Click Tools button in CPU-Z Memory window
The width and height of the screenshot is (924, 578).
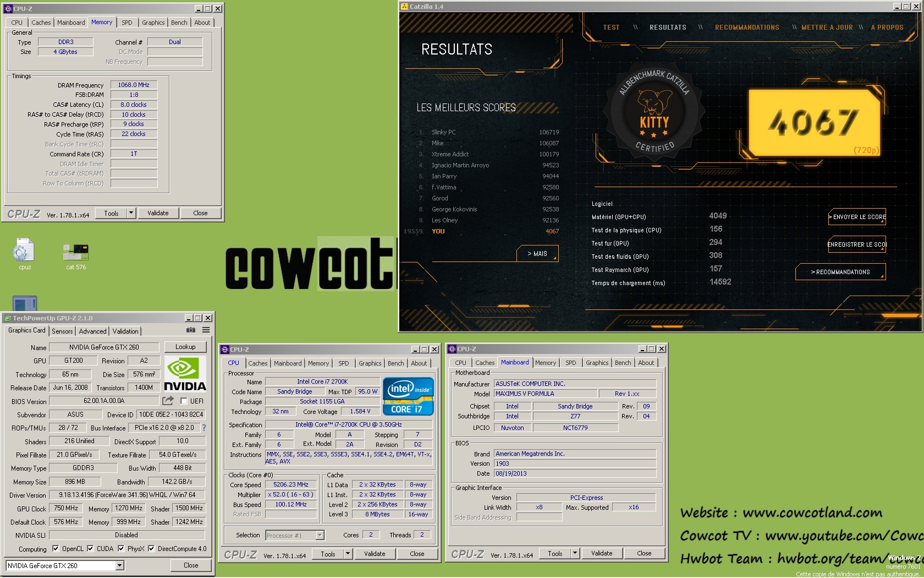pyautogui.click(x=111, y=213)
